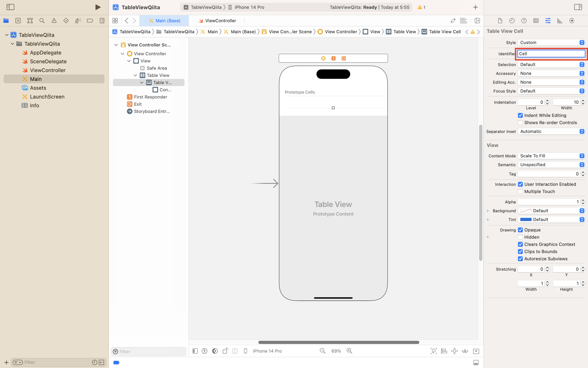Zoom in on the storyboard canvas

(x=349, y=351)
